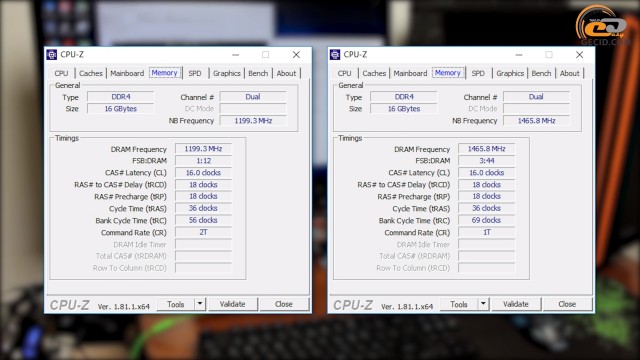Click the CPU-Z app icon in left title bar
This screenshot has width=640, height=360.
[x=51, y=55]
